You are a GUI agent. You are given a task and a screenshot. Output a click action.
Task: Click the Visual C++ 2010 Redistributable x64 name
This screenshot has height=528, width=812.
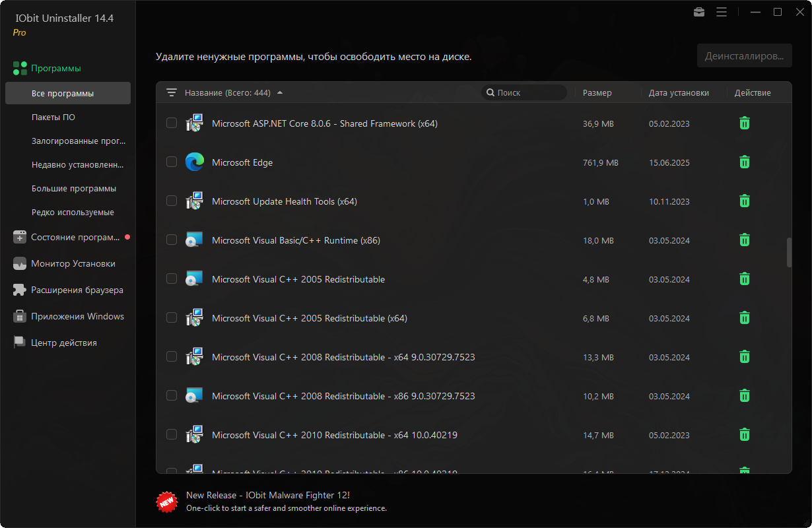tap(335, 435)
